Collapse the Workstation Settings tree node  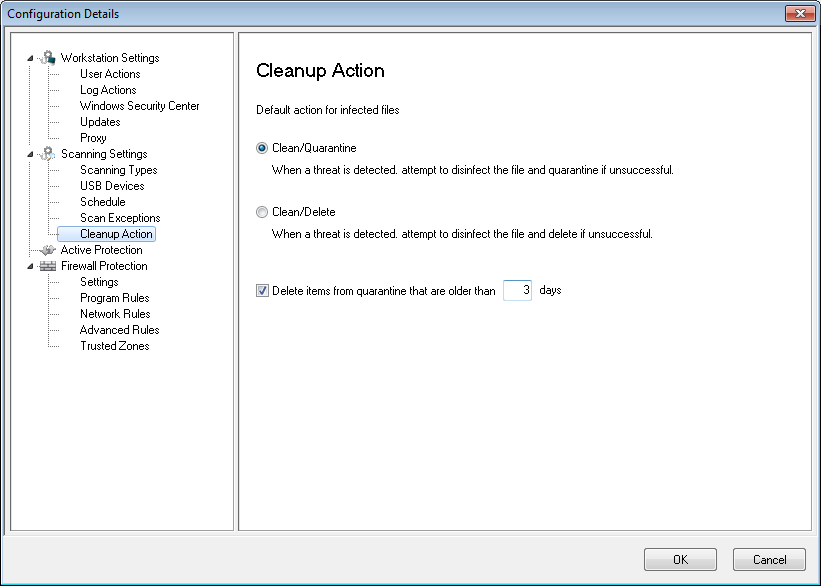point(30,58)
